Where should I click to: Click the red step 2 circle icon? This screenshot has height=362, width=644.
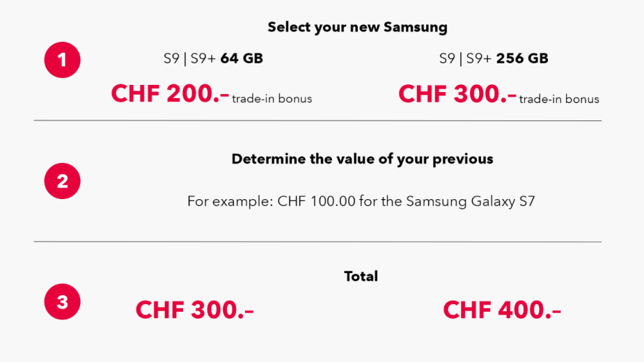point(63,181)
